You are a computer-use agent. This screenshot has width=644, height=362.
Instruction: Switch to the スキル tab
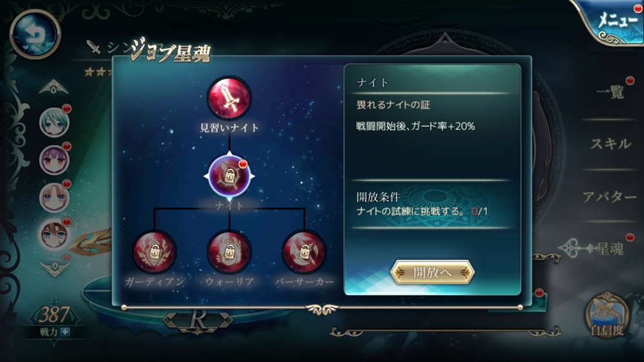(x=611, y=144)
